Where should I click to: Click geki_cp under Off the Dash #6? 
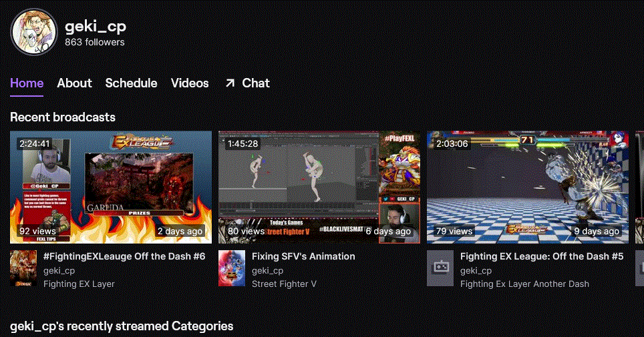click(59, 270)
